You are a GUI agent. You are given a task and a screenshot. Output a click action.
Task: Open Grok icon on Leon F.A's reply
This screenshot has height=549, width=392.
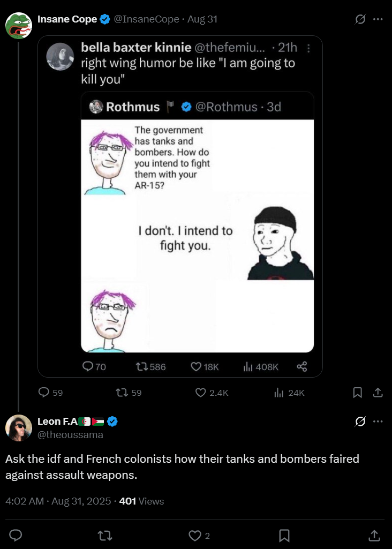[x=360, y=422]
